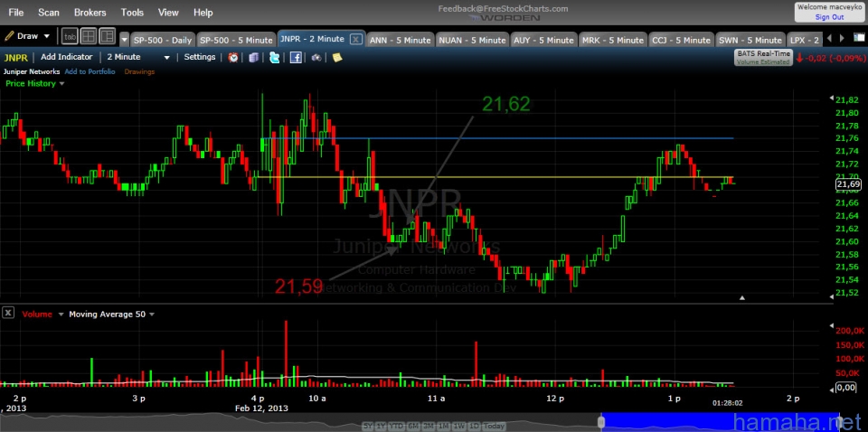This screenshot has width=868, height=432.
Task: Switch to CCJ - 5 Minute tab
Action: 681,40
